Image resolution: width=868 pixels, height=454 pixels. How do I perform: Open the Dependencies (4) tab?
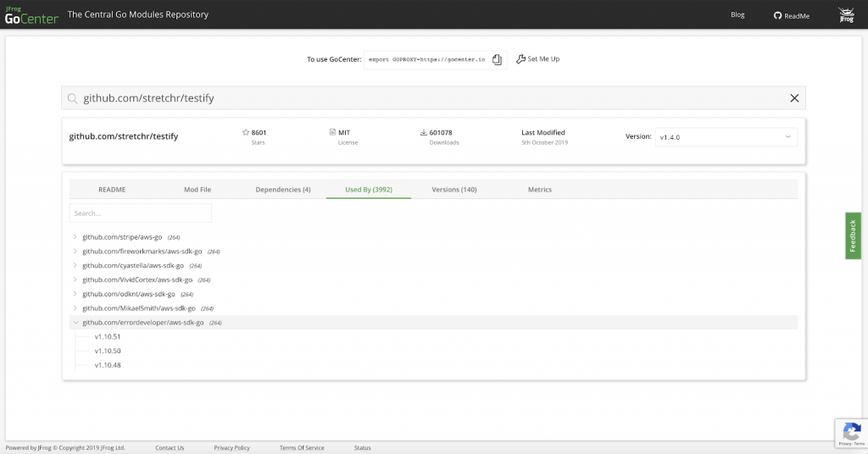[x=283, y=190]
